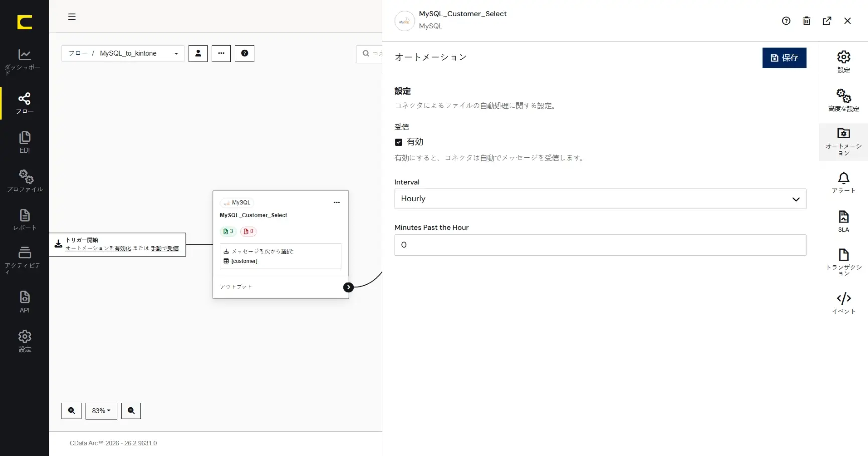The image size is (868, 456).
Task: Switch to the 設定 tab in right panel
Action: point(844,61)
